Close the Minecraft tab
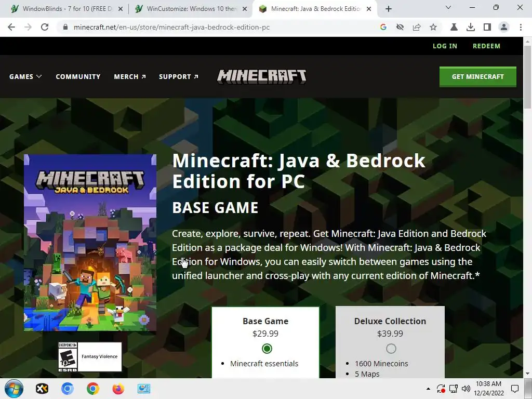This screenshot has height=399, width=532. click(x=369, y=9)
